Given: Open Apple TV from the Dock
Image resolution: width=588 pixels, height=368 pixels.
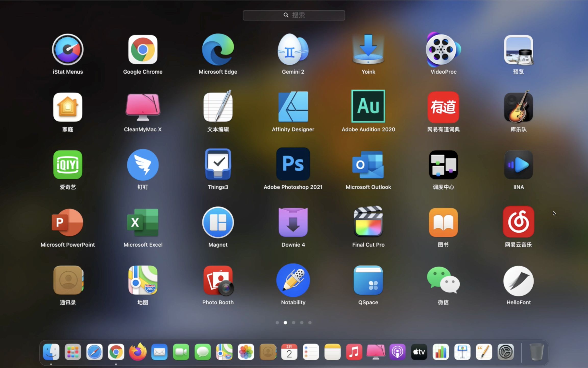Looking at the screenshot, I should coord(419,352).
